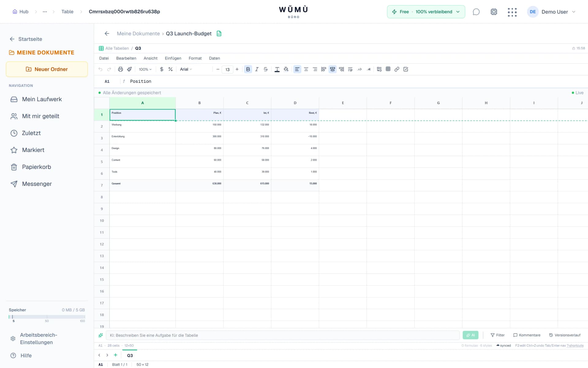Open the Format menu
The image size is (588, 368).
(195, 58)
